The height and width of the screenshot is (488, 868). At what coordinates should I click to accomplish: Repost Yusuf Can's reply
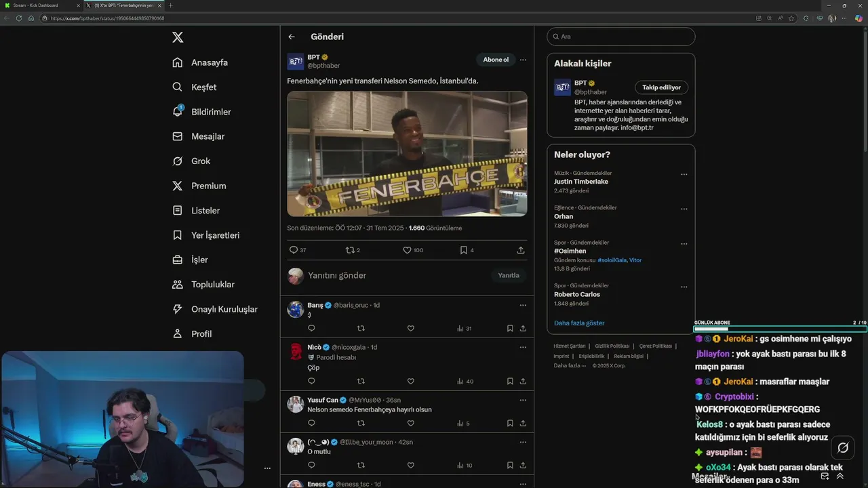pyautogui.click(x=361, y=423)
